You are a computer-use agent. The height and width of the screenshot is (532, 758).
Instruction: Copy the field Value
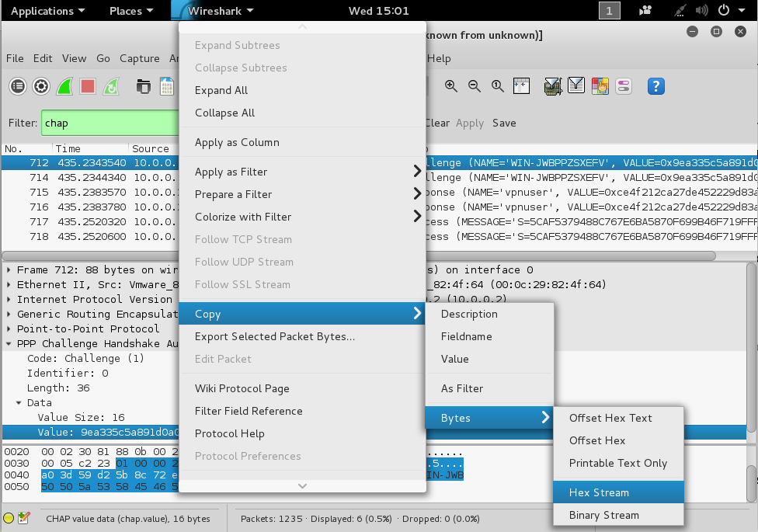[489, 359]
